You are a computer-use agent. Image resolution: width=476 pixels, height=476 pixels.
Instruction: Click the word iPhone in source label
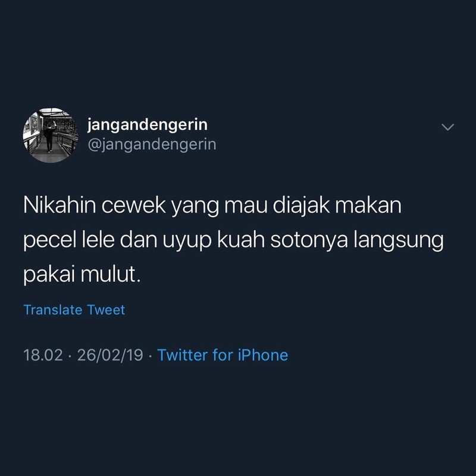(x=262, y=355)
